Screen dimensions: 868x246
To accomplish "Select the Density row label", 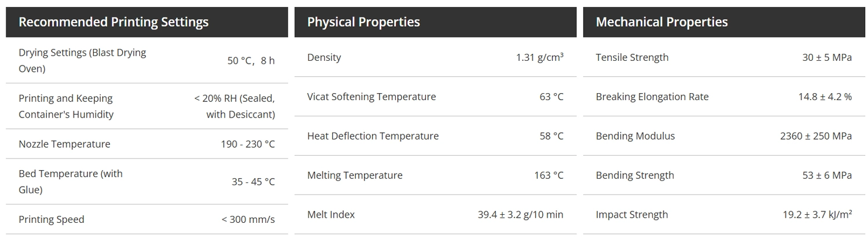I will (324, 57).
